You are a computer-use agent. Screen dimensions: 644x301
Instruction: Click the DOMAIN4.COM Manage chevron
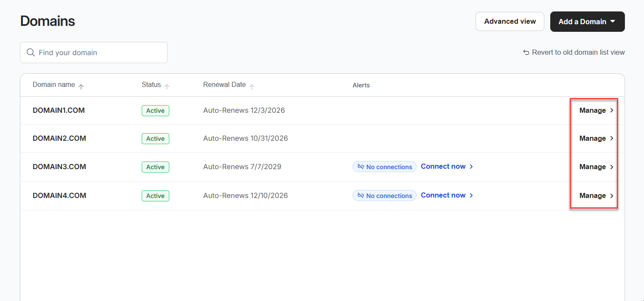click(x=612, y=195)
